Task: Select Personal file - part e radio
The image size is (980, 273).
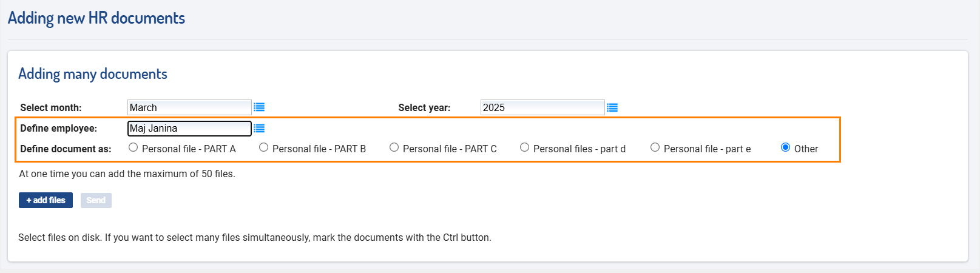Action: coord(655,147)
